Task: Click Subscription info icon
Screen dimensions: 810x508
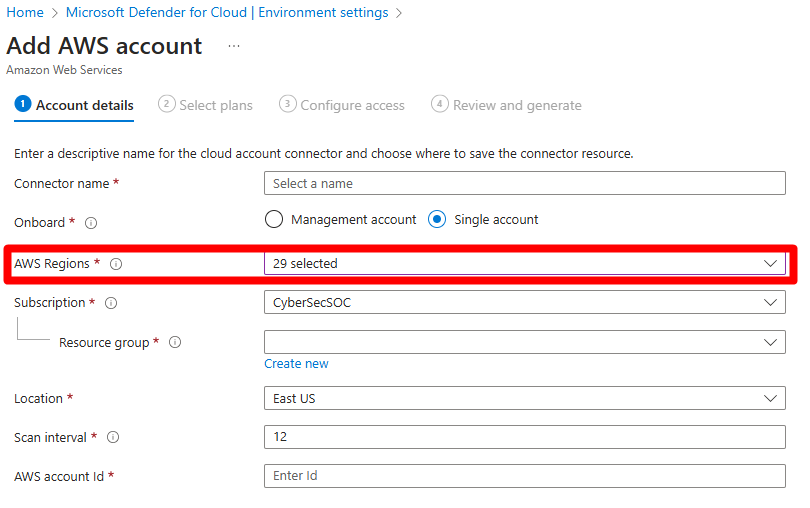Action: click(111, 303)
